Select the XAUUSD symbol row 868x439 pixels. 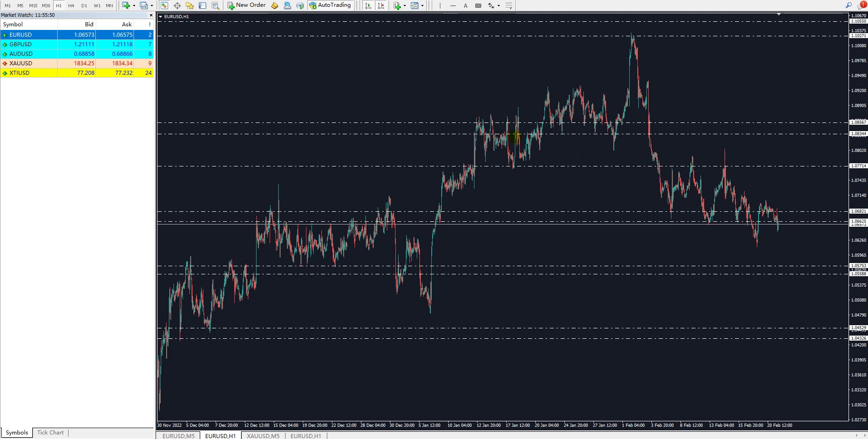[x=77, y=63]
